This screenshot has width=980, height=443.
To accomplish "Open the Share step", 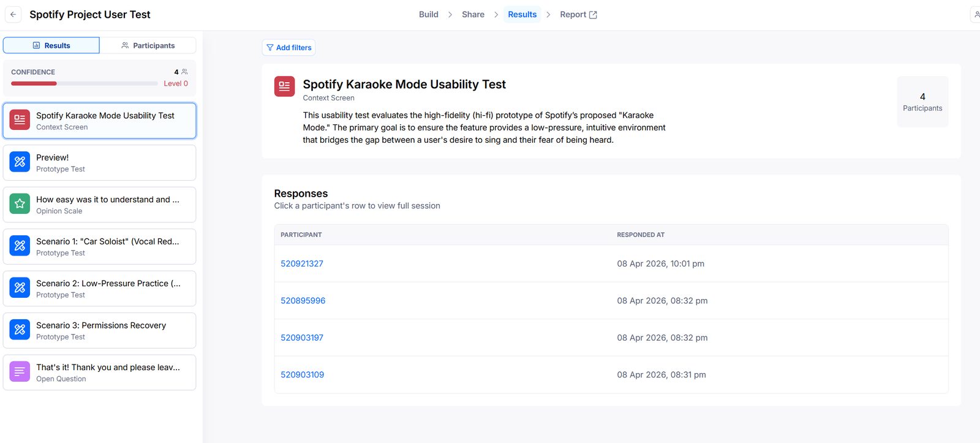I will 473,14.
